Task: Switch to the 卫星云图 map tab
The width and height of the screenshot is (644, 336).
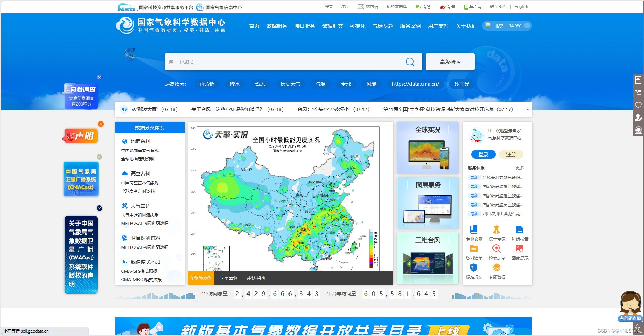Action: (229, 278)
